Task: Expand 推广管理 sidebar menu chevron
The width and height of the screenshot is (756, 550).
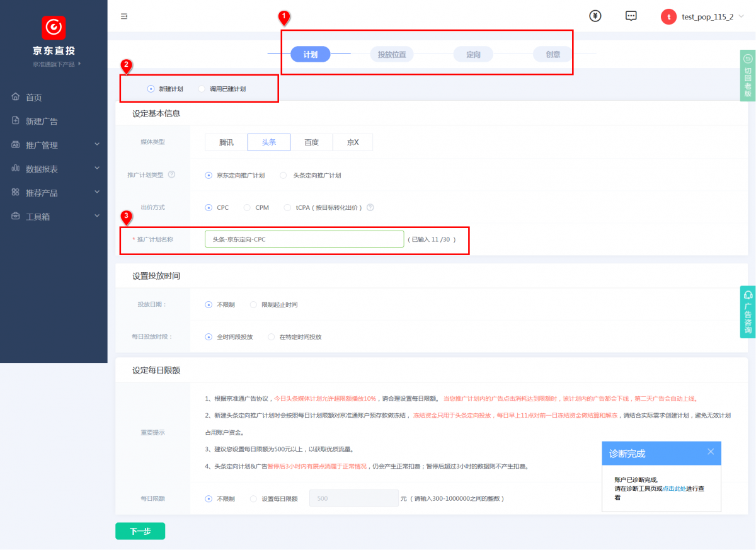Action: (x=97, y=144)
